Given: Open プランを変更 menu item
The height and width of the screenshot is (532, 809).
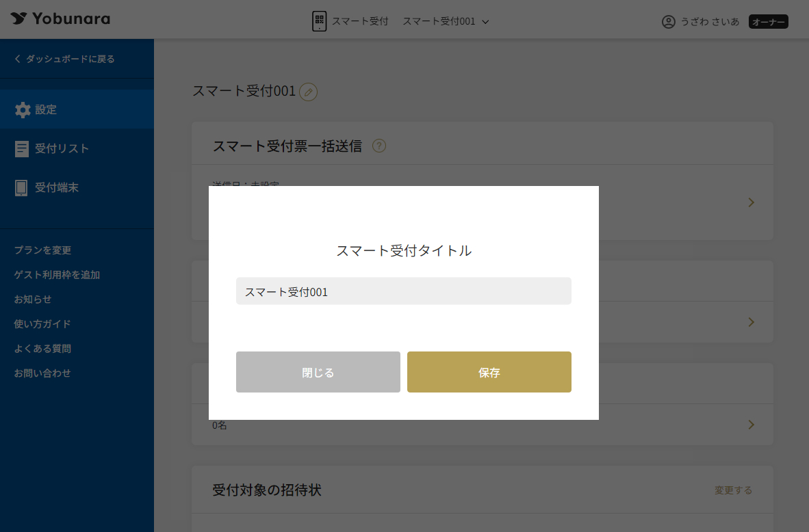Looking at the screenshot, I should pos(43,250).
